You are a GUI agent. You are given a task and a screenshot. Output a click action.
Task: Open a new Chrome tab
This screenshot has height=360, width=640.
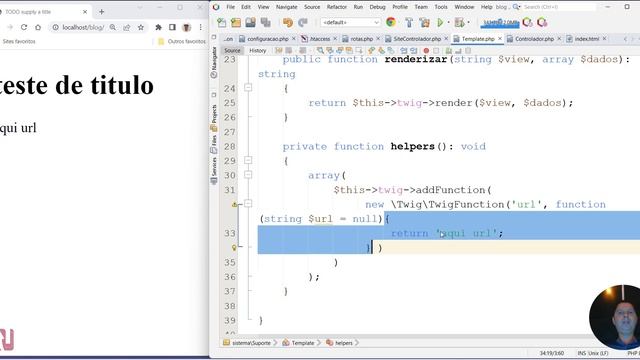coord(102,12)
